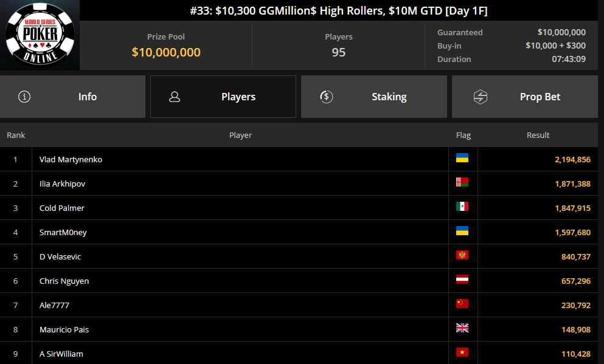
Task: Click Mauricio Pais's UK flag icon
Action: point(462,328)
